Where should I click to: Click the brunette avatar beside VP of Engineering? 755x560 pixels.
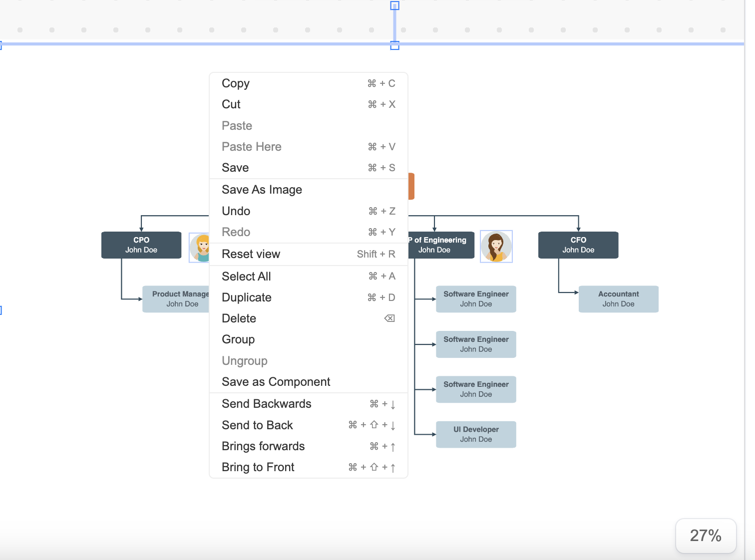coord(496,247)
